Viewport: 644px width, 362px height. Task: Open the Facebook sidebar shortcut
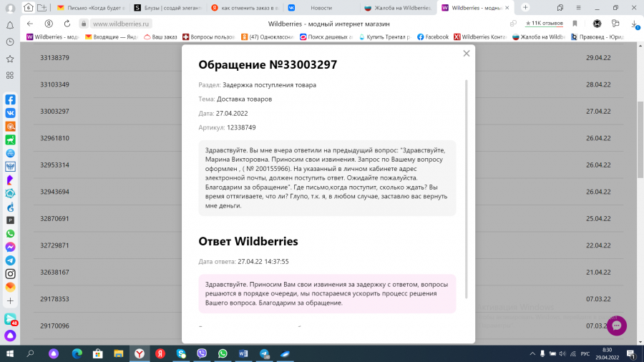click(x=10, y=99)
